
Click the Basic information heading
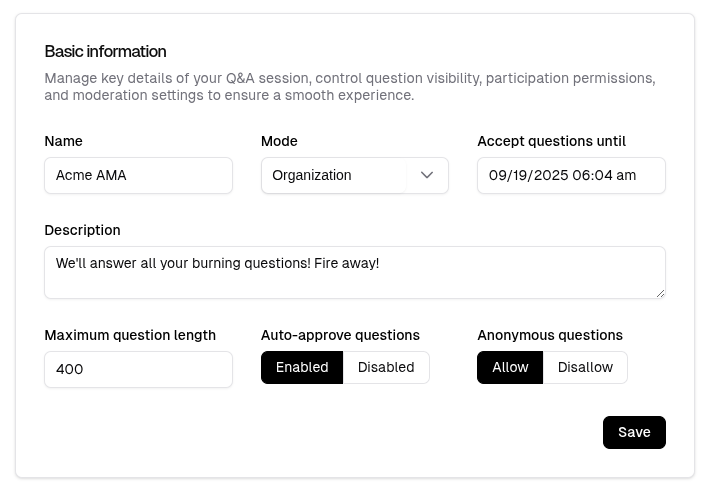(x=105, y=52)
